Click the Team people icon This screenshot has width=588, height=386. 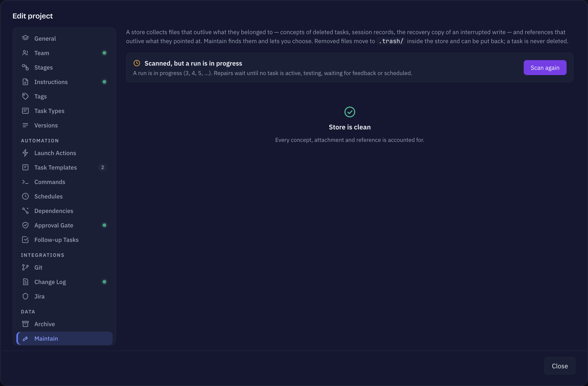[x=25, y=53]
